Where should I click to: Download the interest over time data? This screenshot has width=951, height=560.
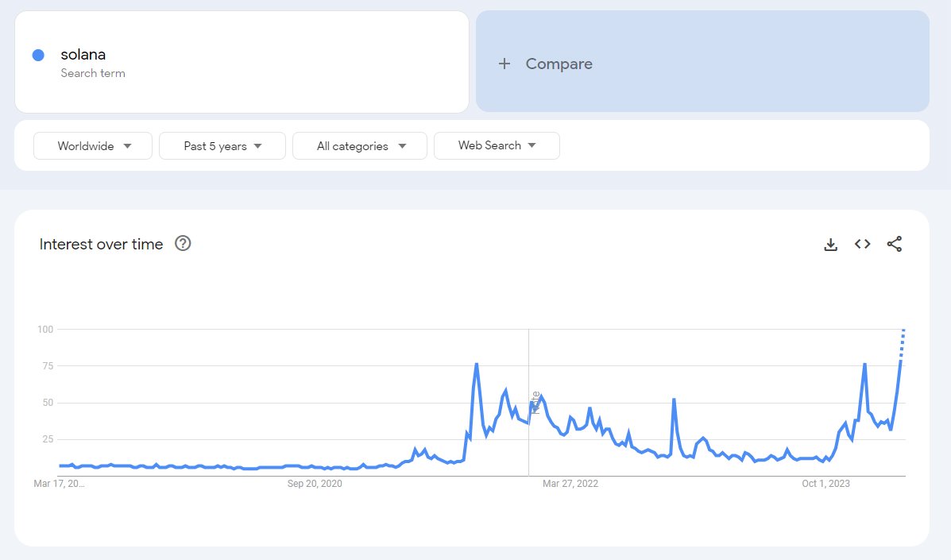point(830,244)
